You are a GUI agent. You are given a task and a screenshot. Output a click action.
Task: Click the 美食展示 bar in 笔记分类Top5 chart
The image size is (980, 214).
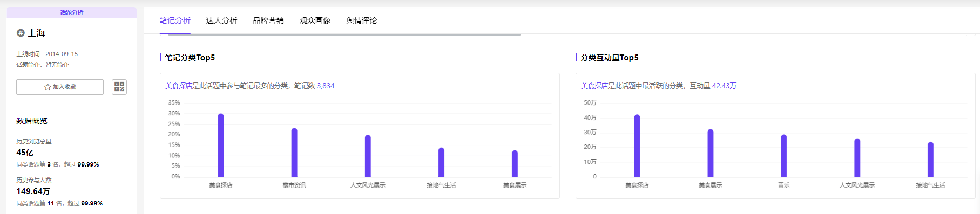[x=515, y=163]
